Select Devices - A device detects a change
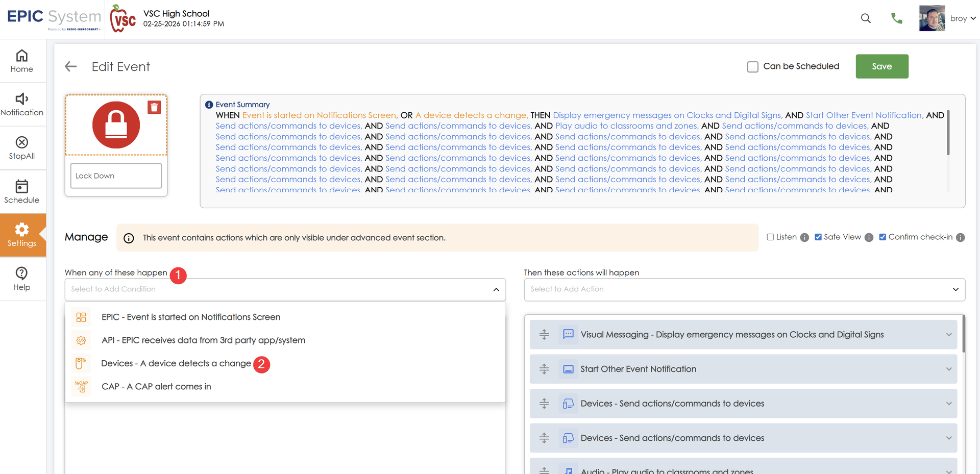Viewport: 980px width, 474px height. click(176, 363)
